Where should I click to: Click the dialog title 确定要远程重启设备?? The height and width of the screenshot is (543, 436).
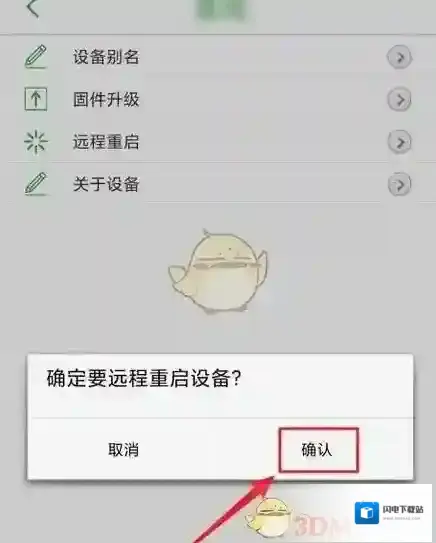[144, 379]
